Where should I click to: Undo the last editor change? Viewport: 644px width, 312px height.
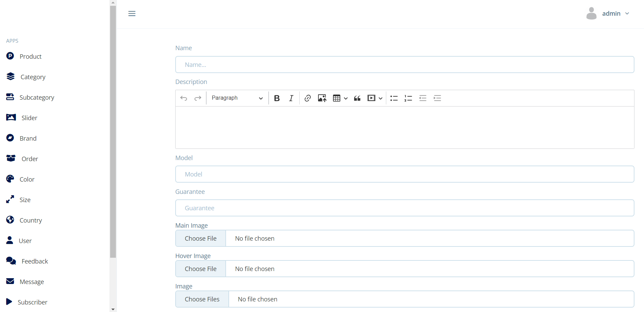tap(184, 98)
